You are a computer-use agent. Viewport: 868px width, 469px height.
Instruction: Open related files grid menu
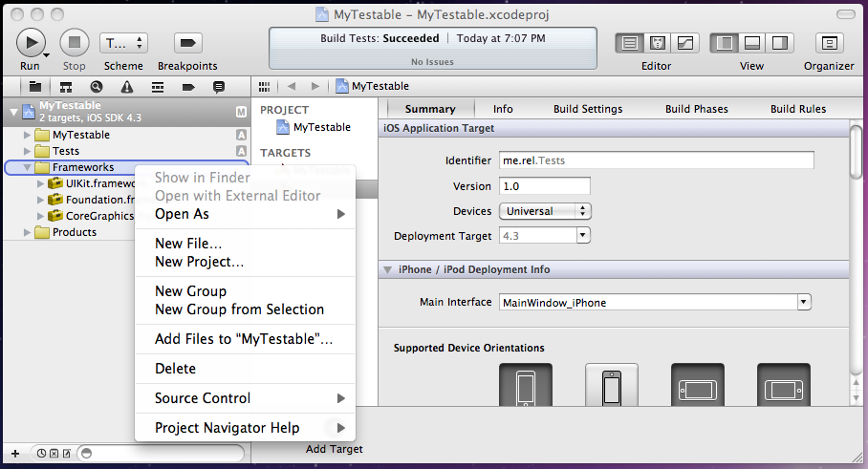coord(264,86)
